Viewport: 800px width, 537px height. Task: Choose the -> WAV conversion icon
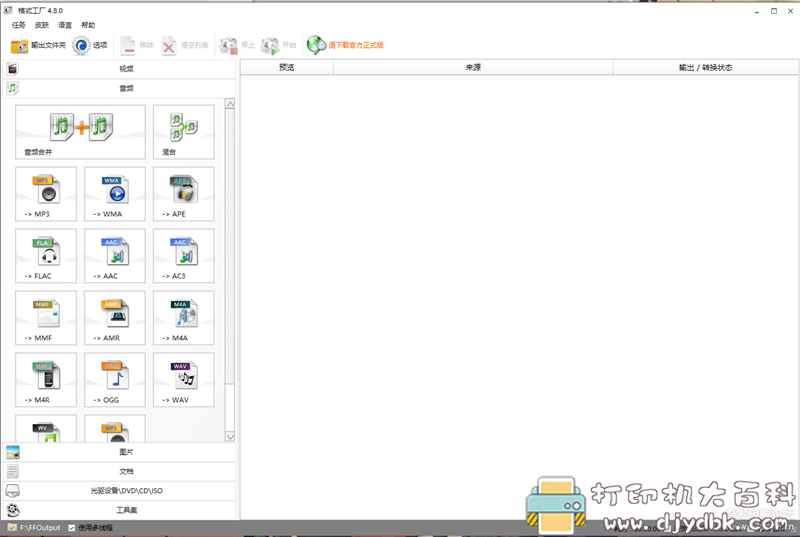coord(184,380)
